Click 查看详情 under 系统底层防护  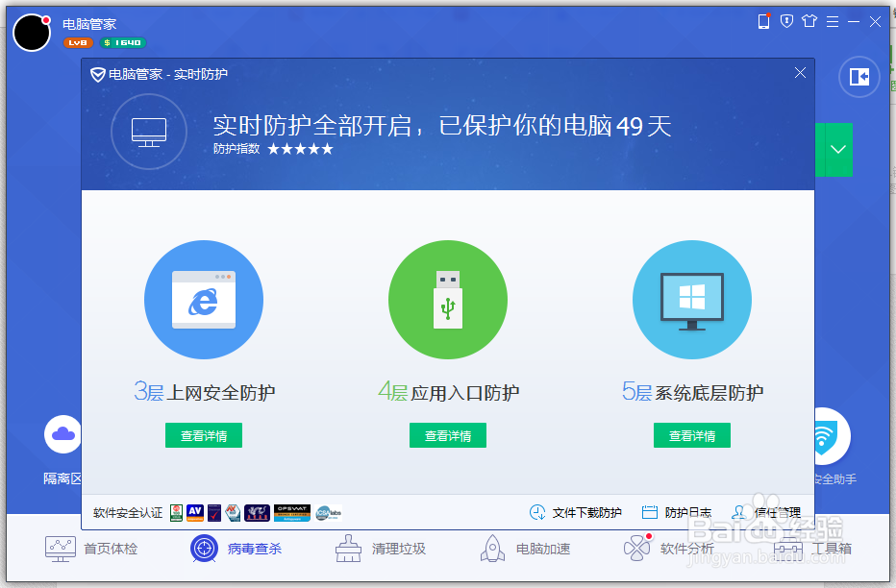[691, 434]
